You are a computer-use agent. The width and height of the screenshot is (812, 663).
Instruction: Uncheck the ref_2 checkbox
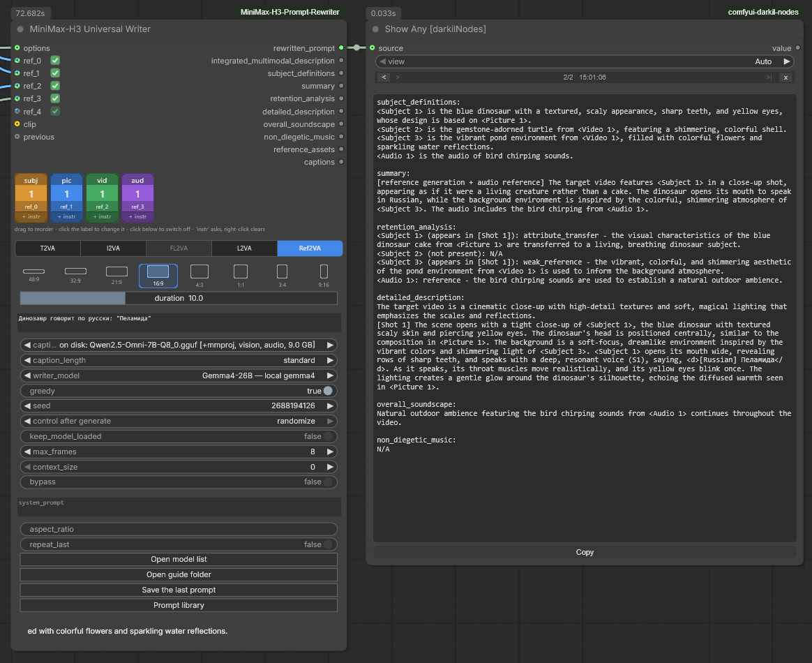tap(55, 86)
